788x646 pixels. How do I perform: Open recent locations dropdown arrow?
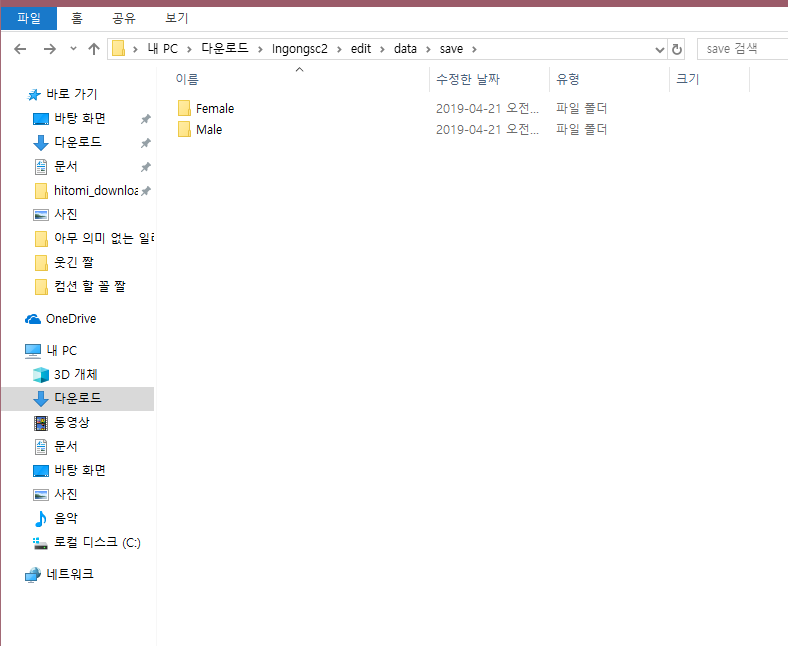(x=73, y=49)
